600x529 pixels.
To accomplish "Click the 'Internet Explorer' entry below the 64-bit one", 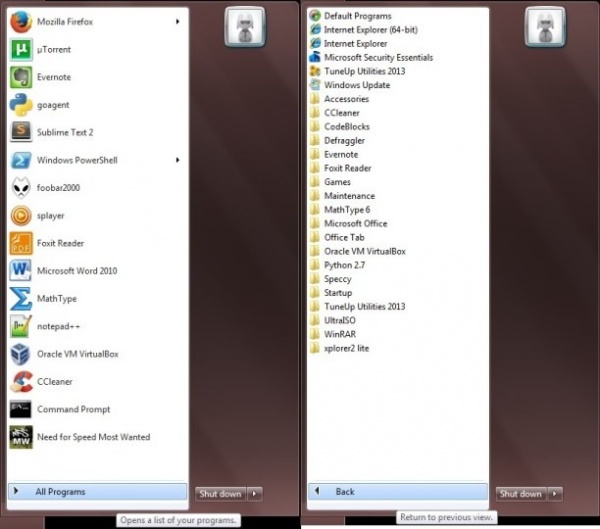I will pos(398,44).
